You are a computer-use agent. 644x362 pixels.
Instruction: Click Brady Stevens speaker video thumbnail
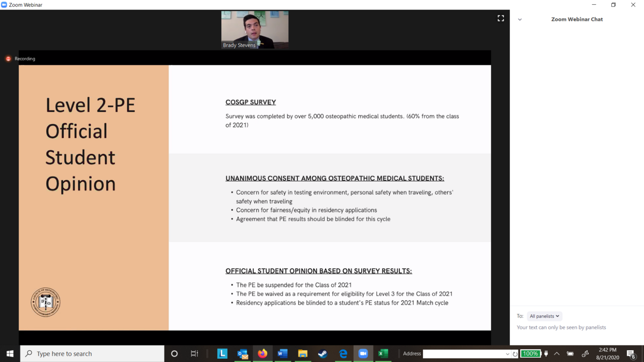(255, 29)
